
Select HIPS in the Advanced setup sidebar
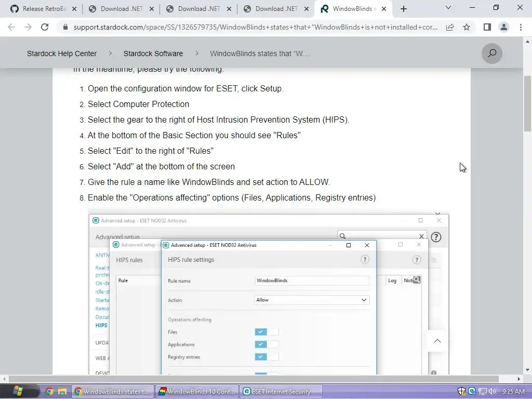(x=101, y=325)
